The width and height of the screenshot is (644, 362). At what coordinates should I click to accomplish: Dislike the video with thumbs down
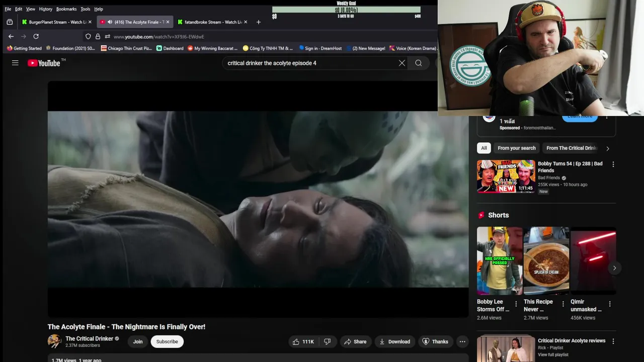coord(328,341)
